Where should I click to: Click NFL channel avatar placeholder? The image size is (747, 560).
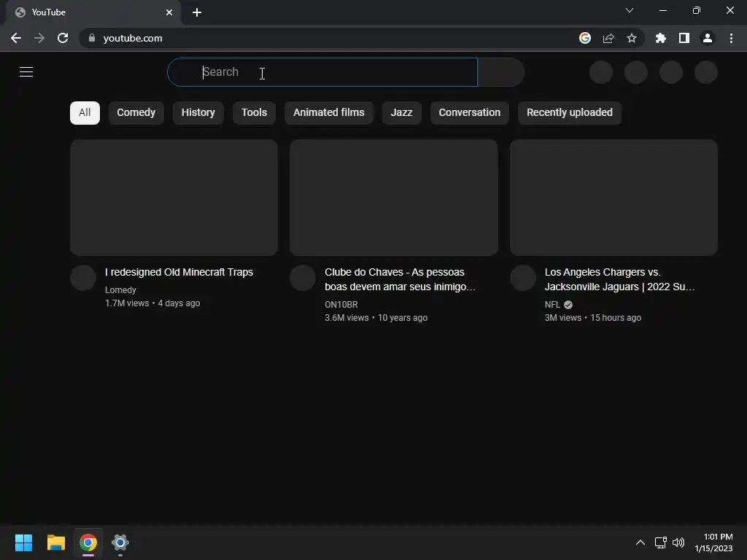[523, 278]
